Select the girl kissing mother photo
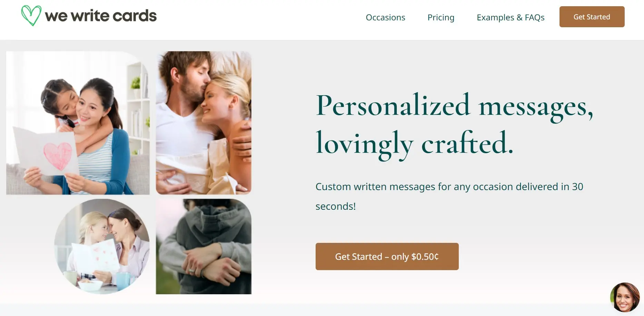644x316 pixels. 78,123
